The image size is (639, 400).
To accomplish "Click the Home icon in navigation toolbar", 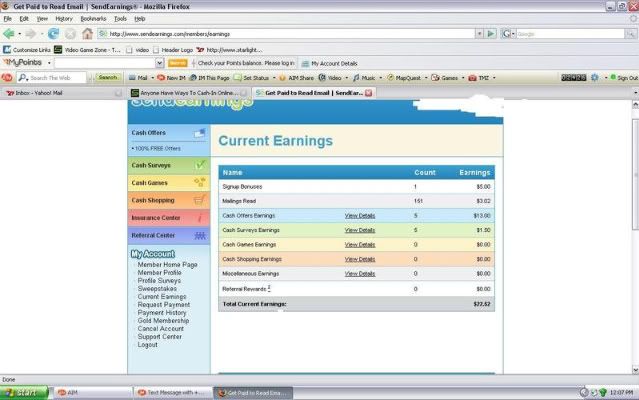I will [x=87, y=33].
